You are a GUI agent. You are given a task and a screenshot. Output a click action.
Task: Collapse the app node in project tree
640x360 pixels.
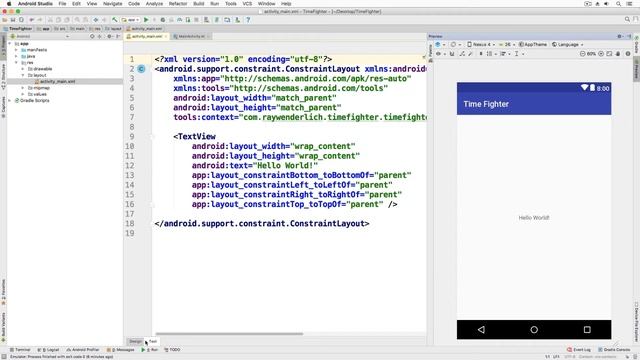click(10, 44)
